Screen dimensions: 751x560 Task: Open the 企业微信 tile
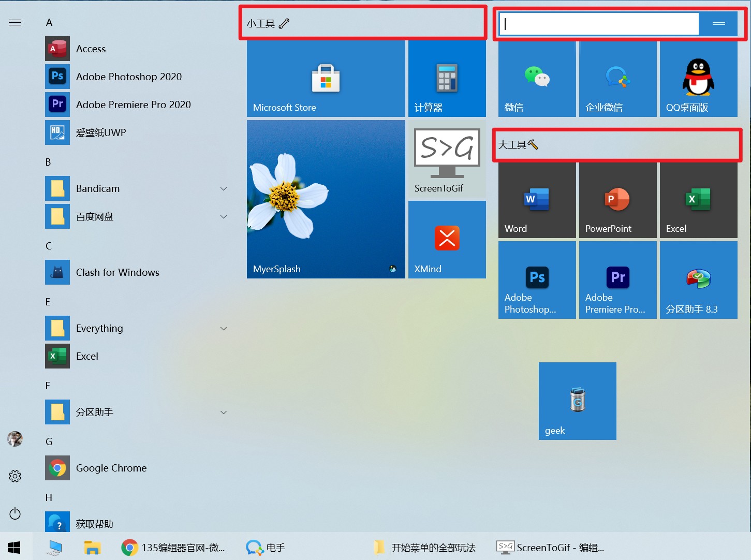tap(618, 78)
